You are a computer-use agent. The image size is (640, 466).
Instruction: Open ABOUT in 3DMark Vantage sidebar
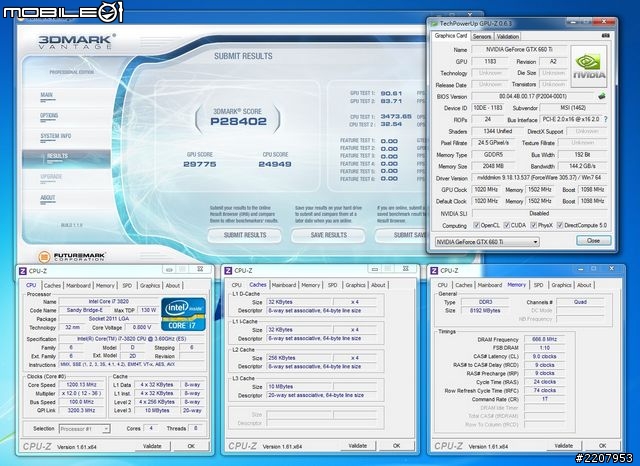tap(47, 197)
